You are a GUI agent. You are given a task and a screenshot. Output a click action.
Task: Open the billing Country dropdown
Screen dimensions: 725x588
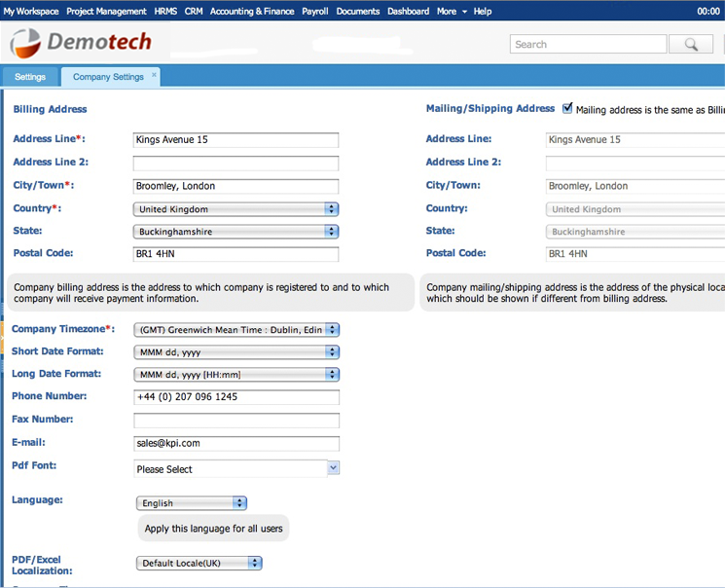[x=236, y=209]
